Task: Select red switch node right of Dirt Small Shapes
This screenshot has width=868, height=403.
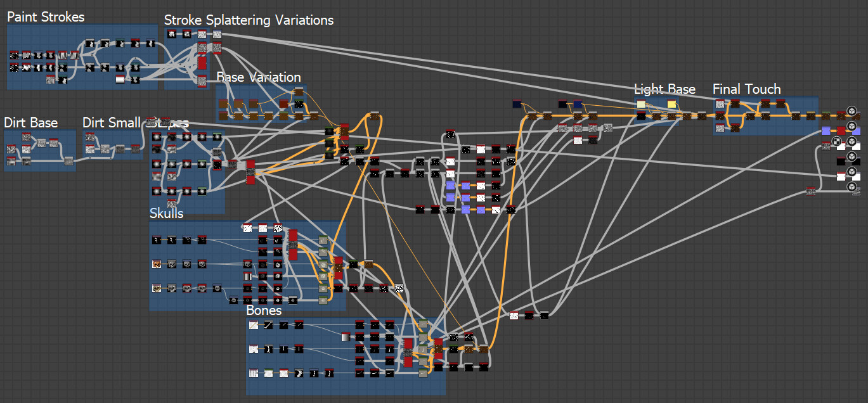Action: pos(250,172)
